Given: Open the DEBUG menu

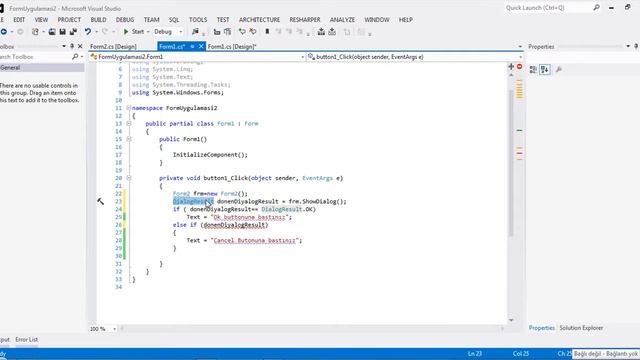Looking at the screenshot, I should pos(125,20).
